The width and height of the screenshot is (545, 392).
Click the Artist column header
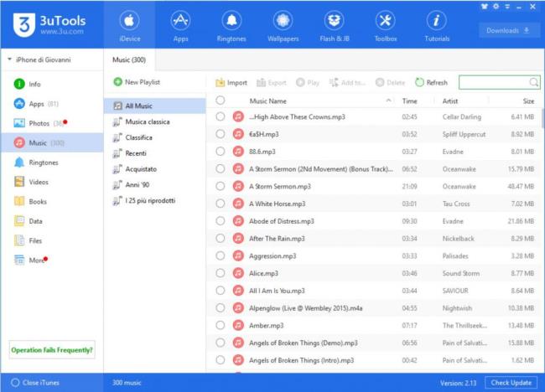pos(450,101)
